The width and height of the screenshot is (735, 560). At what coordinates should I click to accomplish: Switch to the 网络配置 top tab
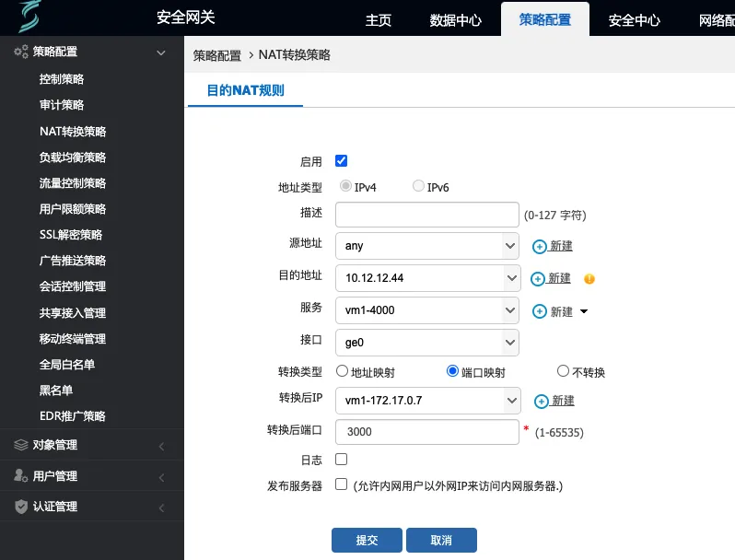[717, 20]
